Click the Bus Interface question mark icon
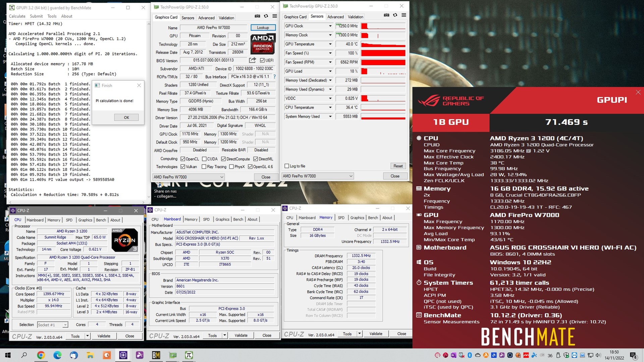 pos(274,77)
